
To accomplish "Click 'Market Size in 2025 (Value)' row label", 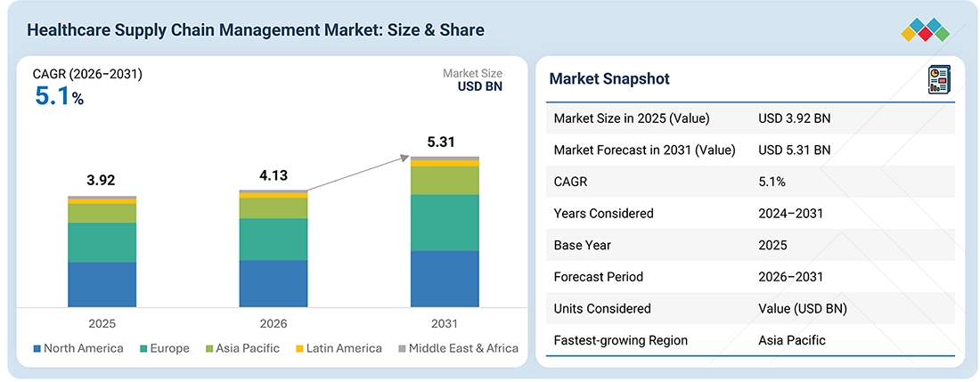I will (632, 118).
